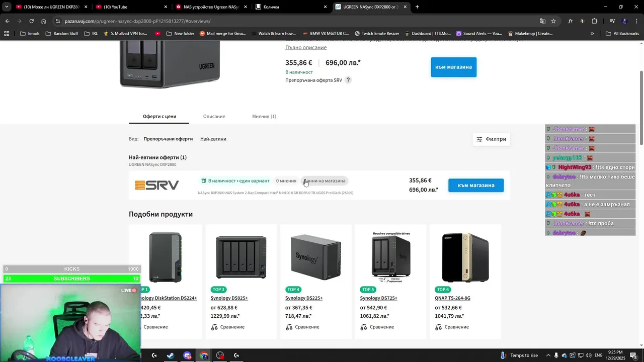Viewport: 644px width, 362px height.
Task: Open the New folder bookmark folder
Action: click(180, 34)
